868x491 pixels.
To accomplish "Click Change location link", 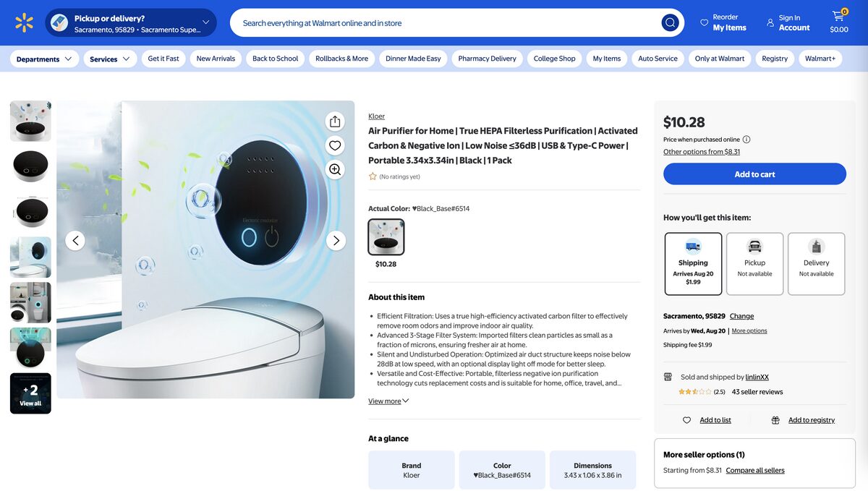I will click(x=741, y=316).
